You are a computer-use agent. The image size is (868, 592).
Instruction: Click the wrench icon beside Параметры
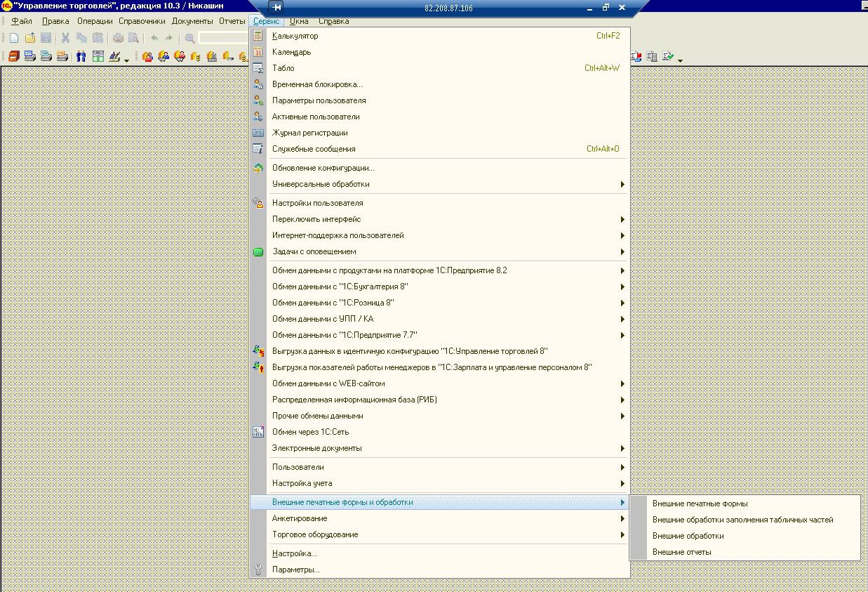pyautogui.click(x=258, y=570)
